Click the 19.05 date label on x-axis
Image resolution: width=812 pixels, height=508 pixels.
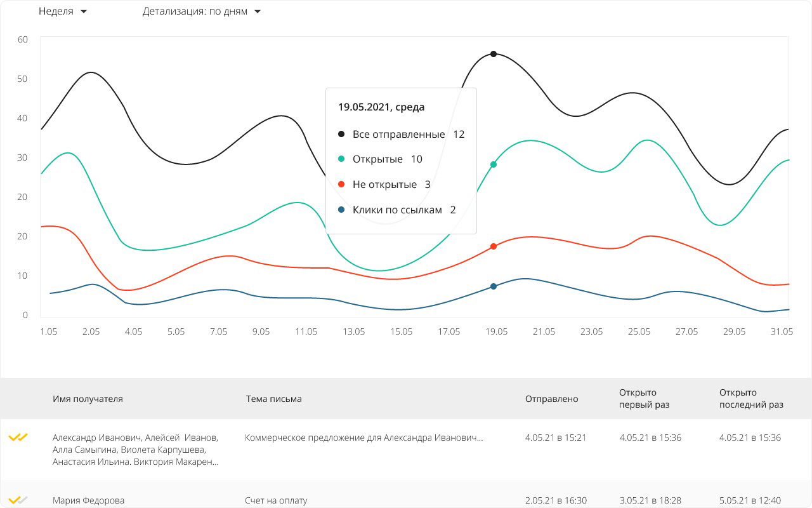496,331
